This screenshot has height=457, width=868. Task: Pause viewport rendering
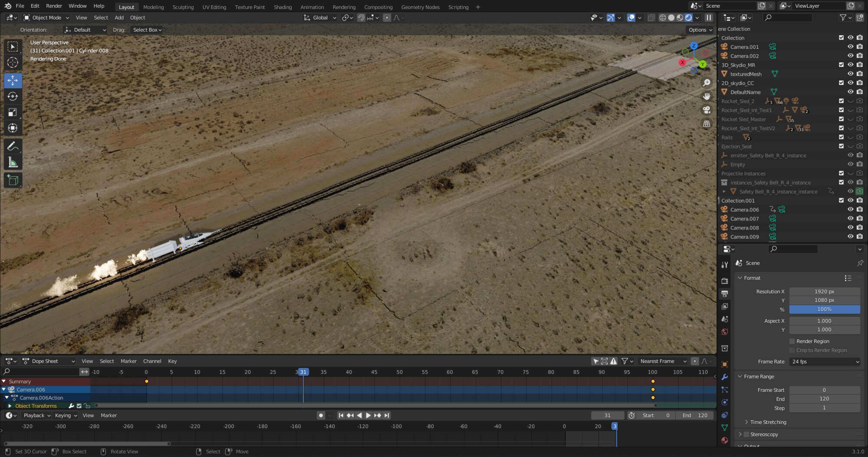coord(709,18)
